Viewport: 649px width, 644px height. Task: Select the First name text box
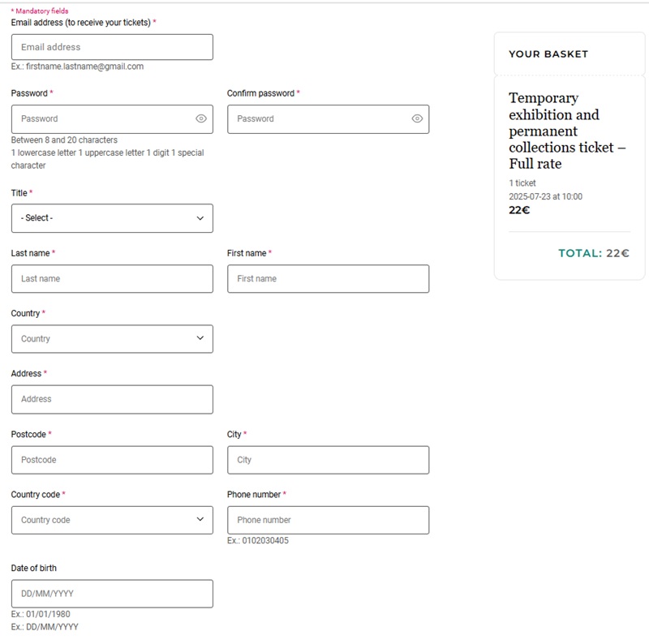click(x=329, y=279)
